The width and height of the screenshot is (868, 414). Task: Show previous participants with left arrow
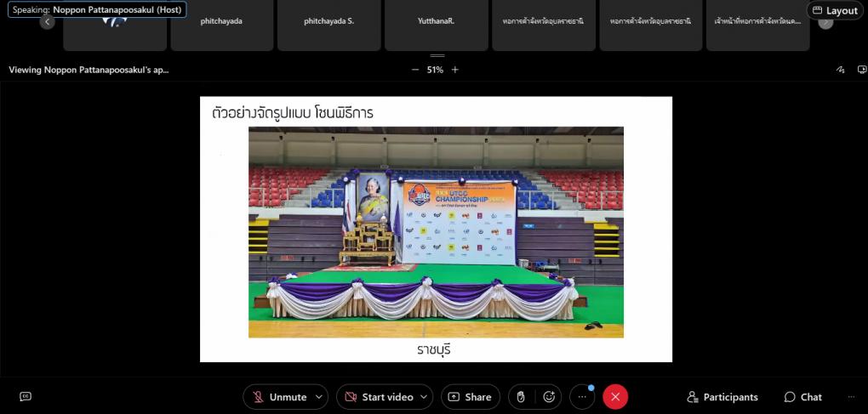click(47, 22)
